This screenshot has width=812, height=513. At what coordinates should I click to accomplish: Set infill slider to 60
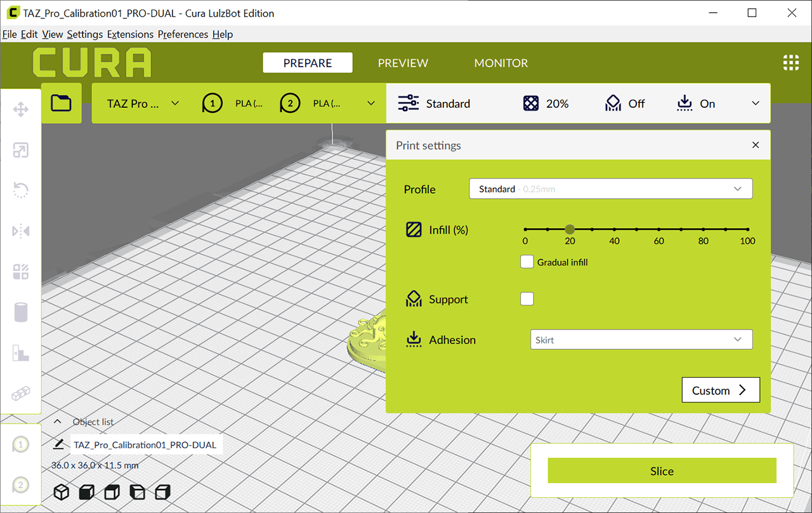click(658, 229)
